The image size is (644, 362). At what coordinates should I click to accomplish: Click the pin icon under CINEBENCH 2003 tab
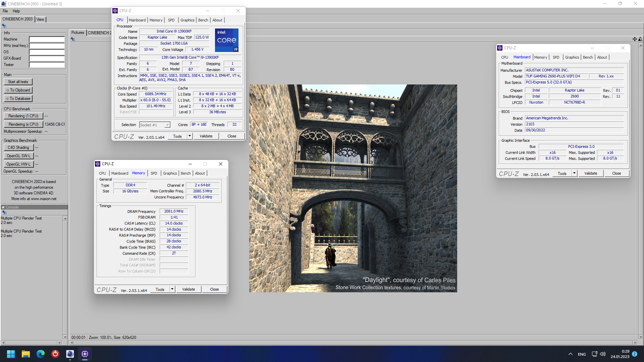[4, 26]
